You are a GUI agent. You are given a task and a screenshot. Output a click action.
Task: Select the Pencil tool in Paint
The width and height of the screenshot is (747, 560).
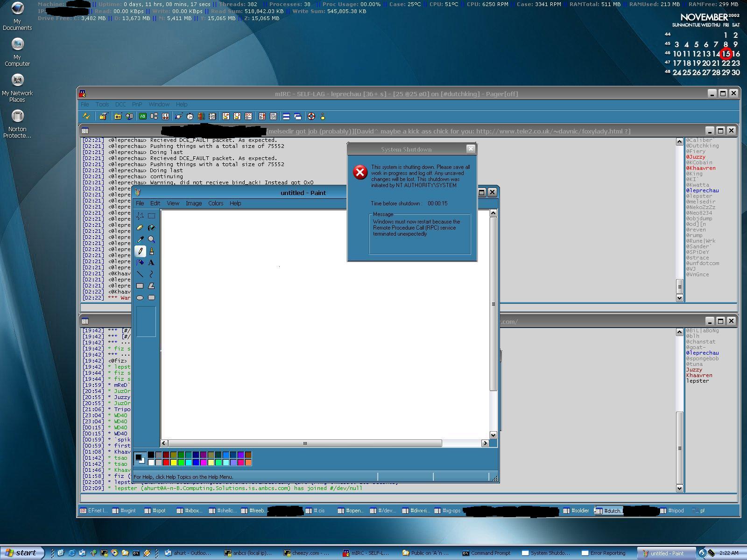[140, 251]
